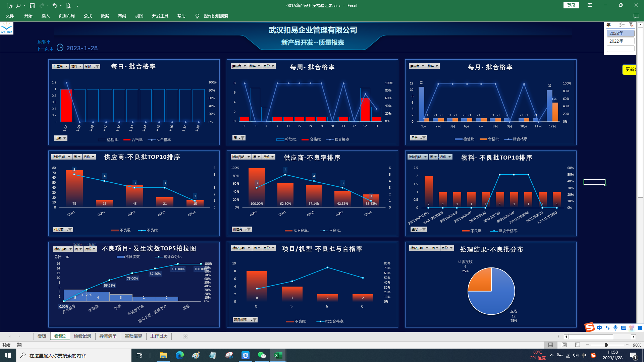Open the Ribbon Display Options icon

click(590, 5)
